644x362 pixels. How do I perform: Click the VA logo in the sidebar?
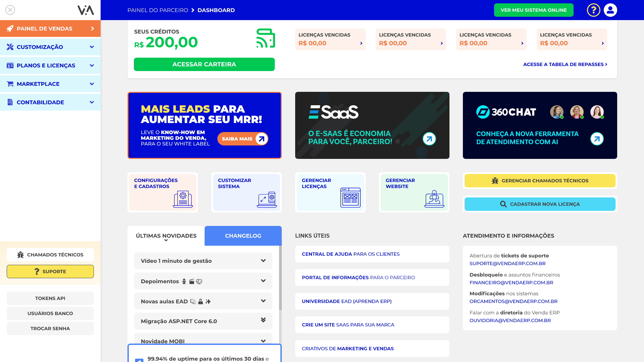[86, 10]
